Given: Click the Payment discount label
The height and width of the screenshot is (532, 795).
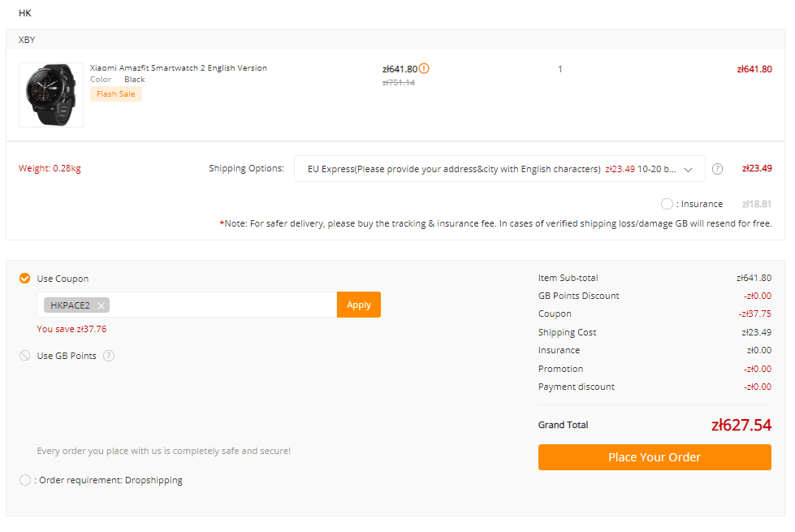Looking at the screenshot, I should pos(576,387).
